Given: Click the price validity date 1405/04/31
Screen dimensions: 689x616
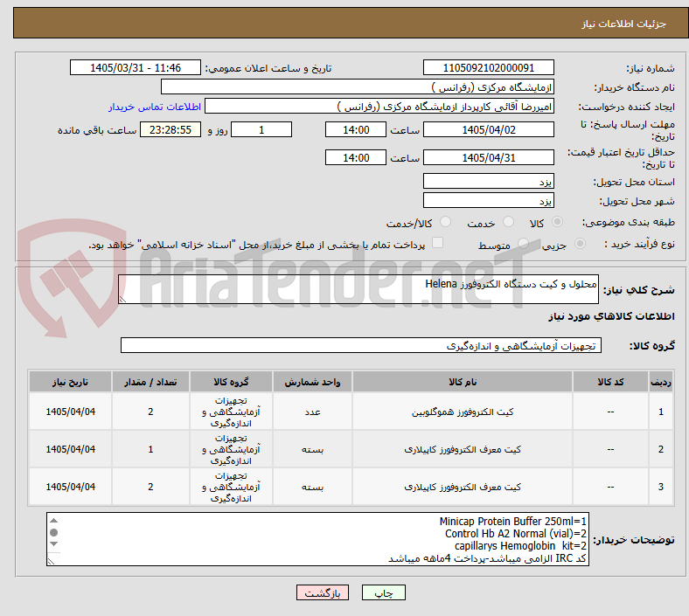Looking at the screenshot, I should click(488, 157).
